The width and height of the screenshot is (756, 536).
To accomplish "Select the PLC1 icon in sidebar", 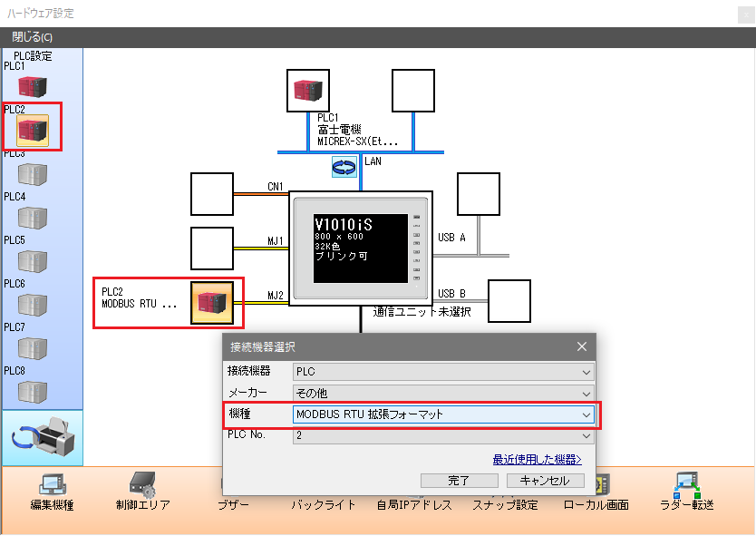I will tap(33, 87).
